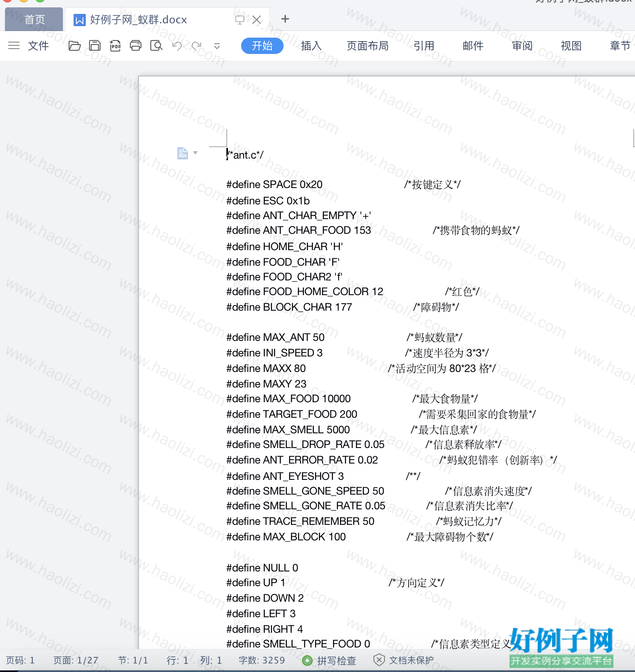Image resolution: width=635 pixels, height=672 pixels.
Task: Open the hamburger menu icon beside 文件
Action: pos(14,45)
